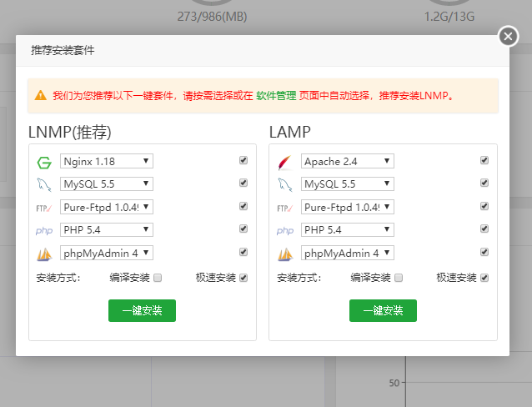Click the FTP icon in LAMP panel
This screenshot has width=532, height=407.
[x=285, y=208]
